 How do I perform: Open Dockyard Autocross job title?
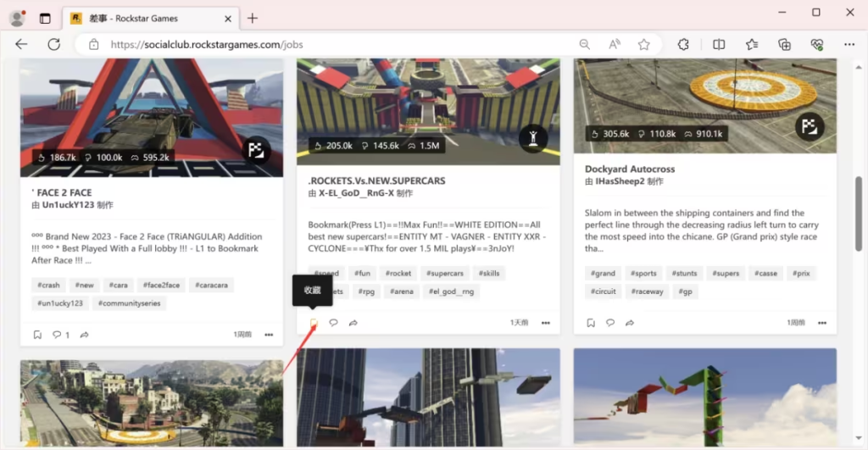(630, 169)
